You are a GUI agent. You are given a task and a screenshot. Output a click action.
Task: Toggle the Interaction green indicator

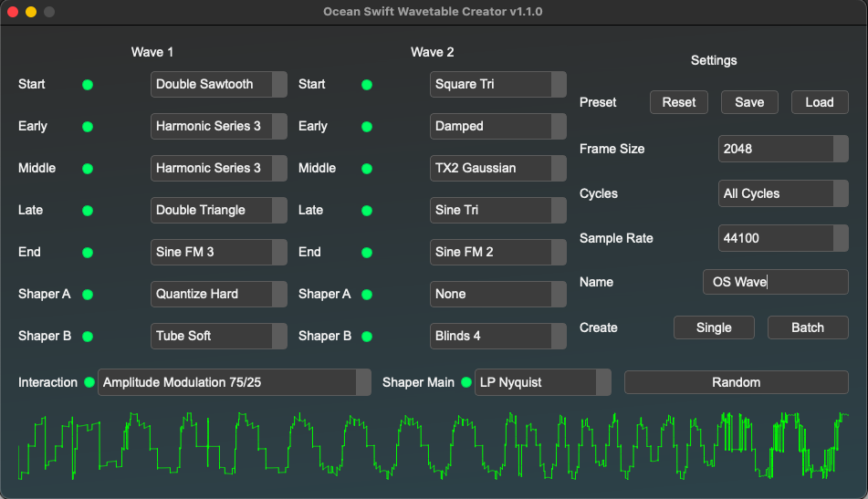(89, 382)
